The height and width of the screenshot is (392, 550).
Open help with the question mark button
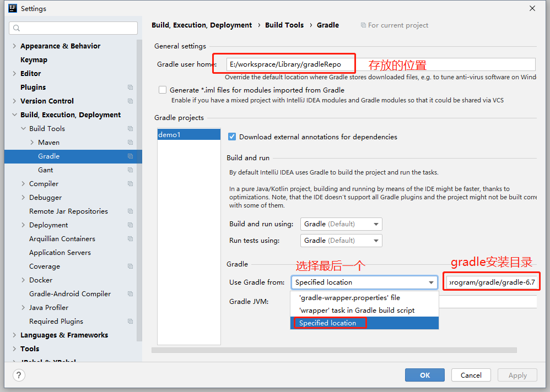point(19,375)
